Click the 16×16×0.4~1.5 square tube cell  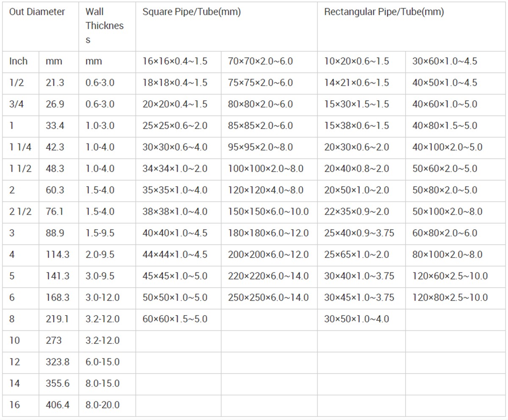175,61
